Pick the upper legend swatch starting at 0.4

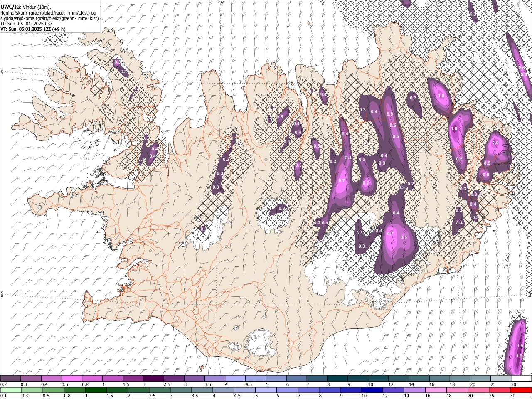(51, 379)
